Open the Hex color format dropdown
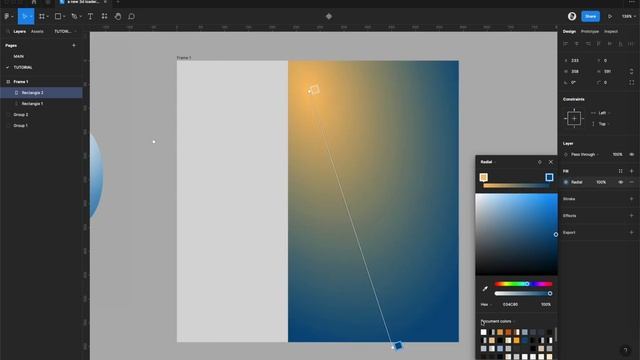640x360 pixels. (486, 304)
